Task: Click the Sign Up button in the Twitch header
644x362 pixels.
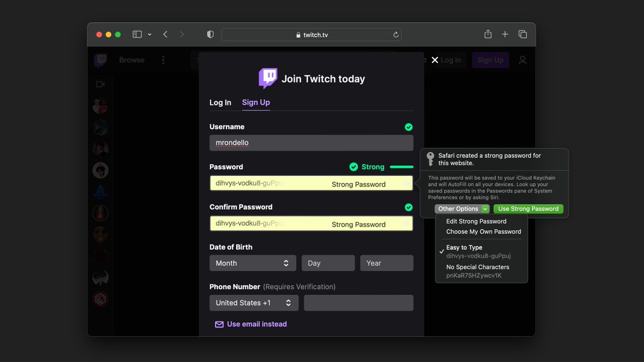Action: click(491, 60)
